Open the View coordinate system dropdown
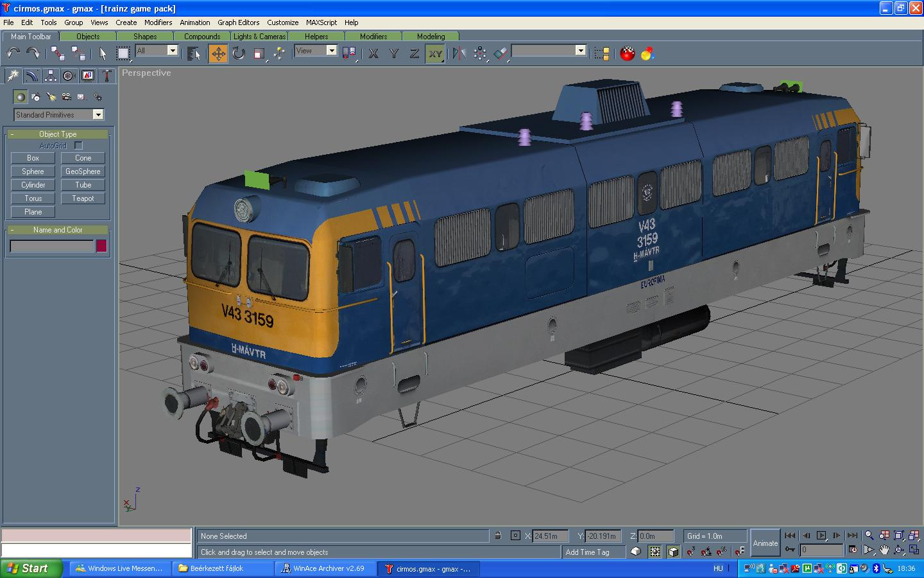Viewport: 924px width, 578px height. click(316, 50)
